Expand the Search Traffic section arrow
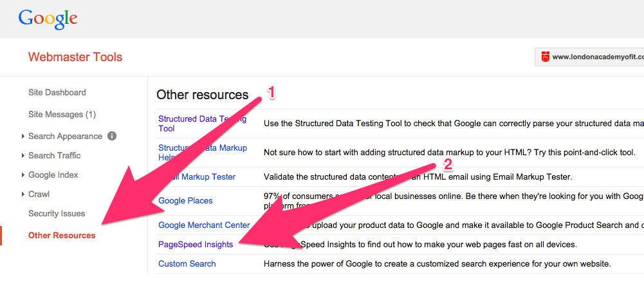Viewport: 644px width, 293px height. coord(23,156)
